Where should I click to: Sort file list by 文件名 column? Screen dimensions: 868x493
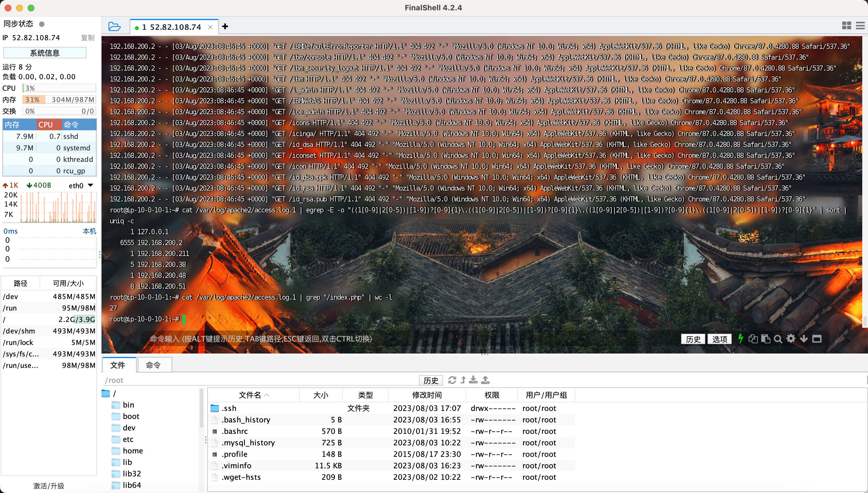[253, 395]
